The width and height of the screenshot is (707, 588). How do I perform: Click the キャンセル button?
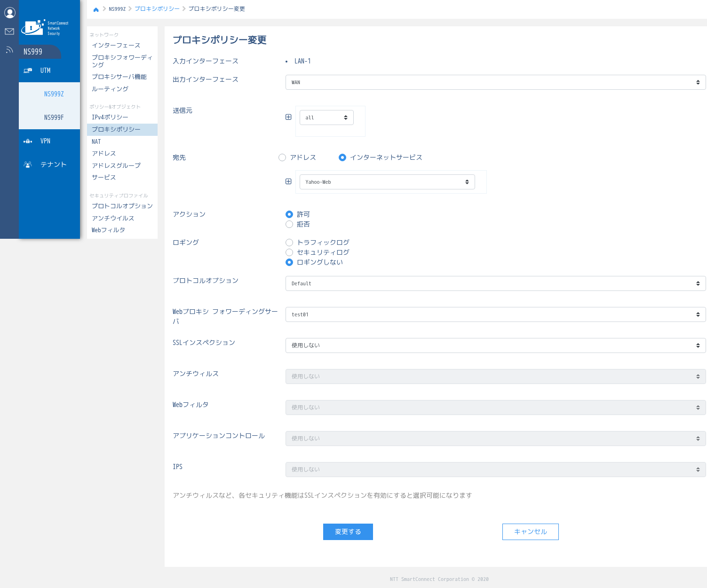[531, 532]
